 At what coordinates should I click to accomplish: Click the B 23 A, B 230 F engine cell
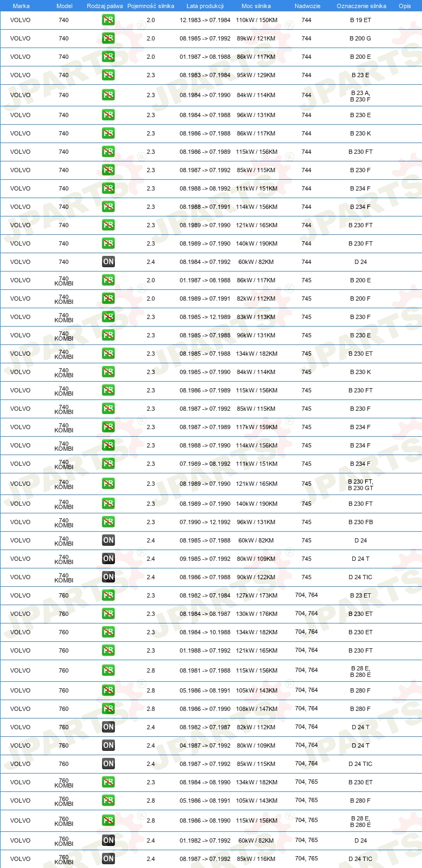[x=360, y=96]
